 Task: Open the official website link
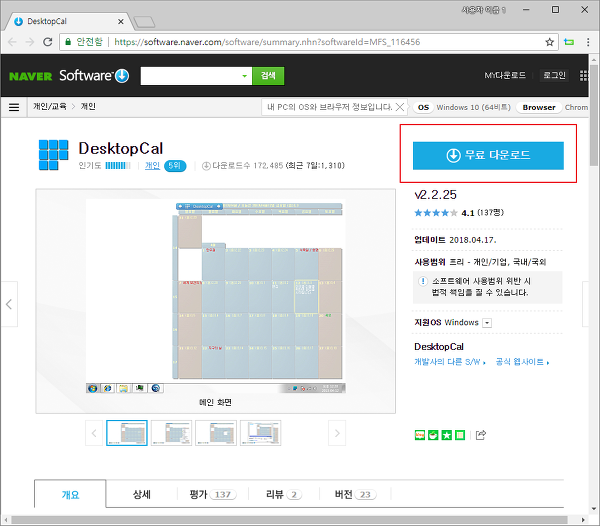click(522, 362)
